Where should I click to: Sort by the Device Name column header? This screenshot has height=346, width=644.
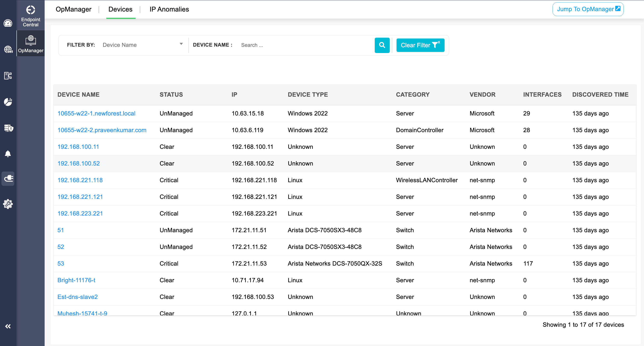click(79, 94)
